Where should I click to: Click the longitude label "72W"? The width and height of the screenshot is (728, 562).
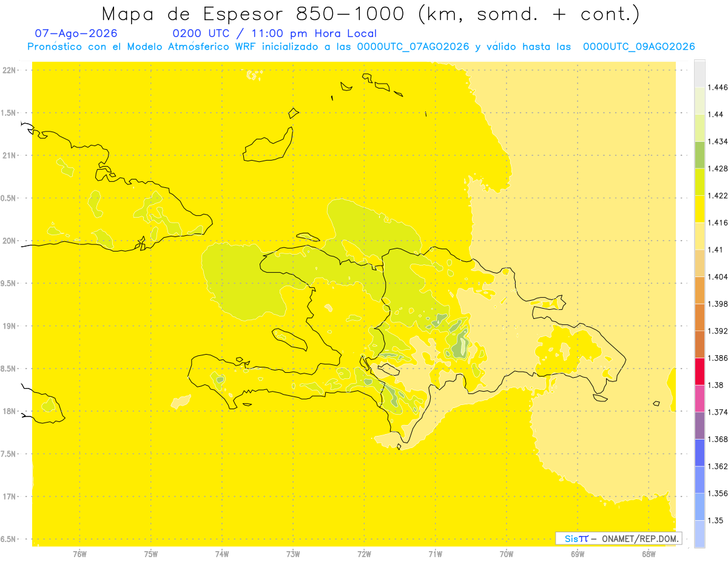pos(365,554)
